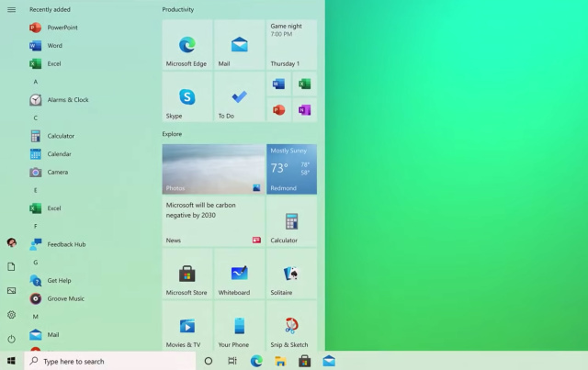This screenshot has height=370, width=588.
Task: Click the Power button in Start
Action: pyautogui.click(x=12, y=339)
